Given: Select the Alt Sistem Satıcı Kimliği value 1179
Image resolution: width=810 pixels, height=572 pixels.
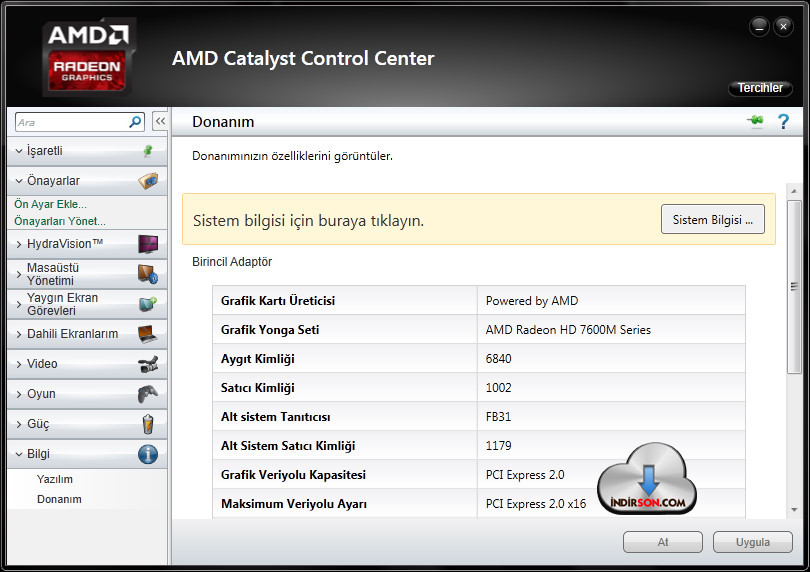Looking at the screenshot, I should pos(499,445).
